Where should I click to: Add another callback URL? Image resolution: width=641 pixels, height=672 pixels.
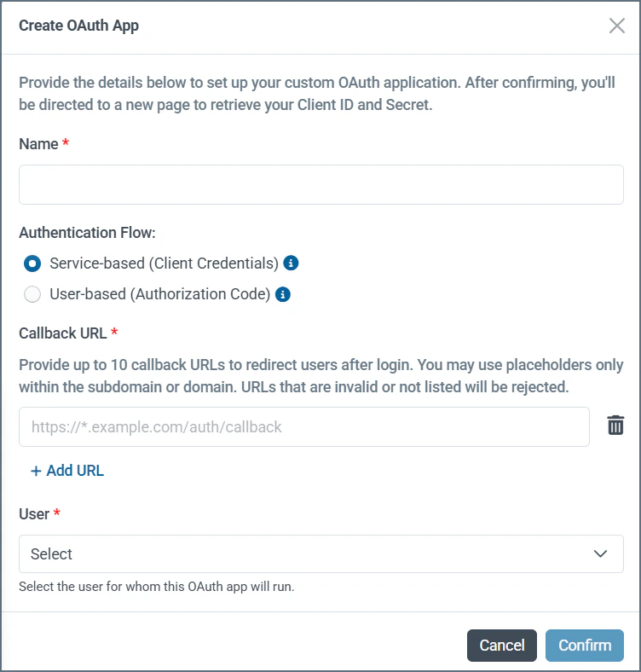click(x=67, y=471)
